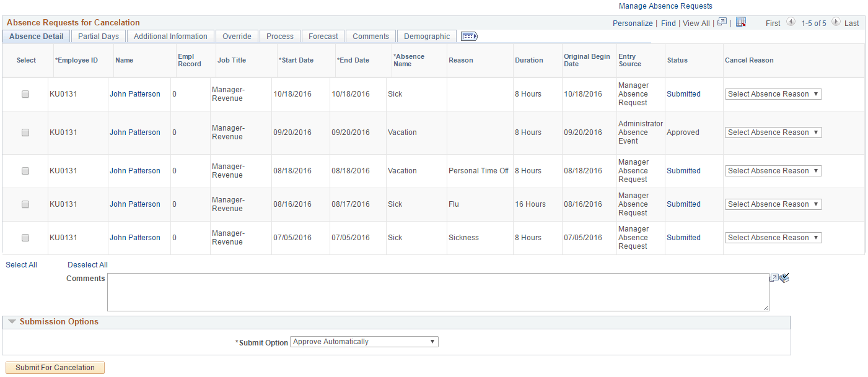Open the Personalize link

click(633, 23)
